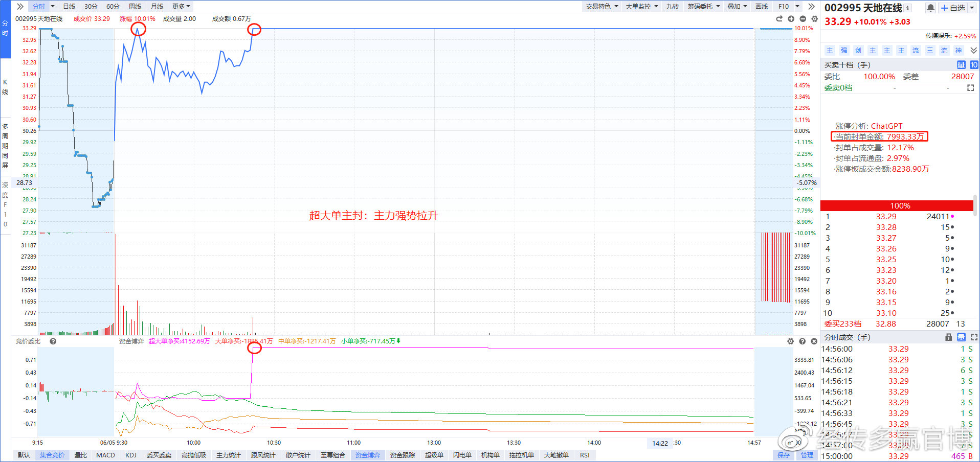Open the MACD indicator tab at the bottom
The width and height of the screenshot is (980, 462).
[x=105, y=454]
